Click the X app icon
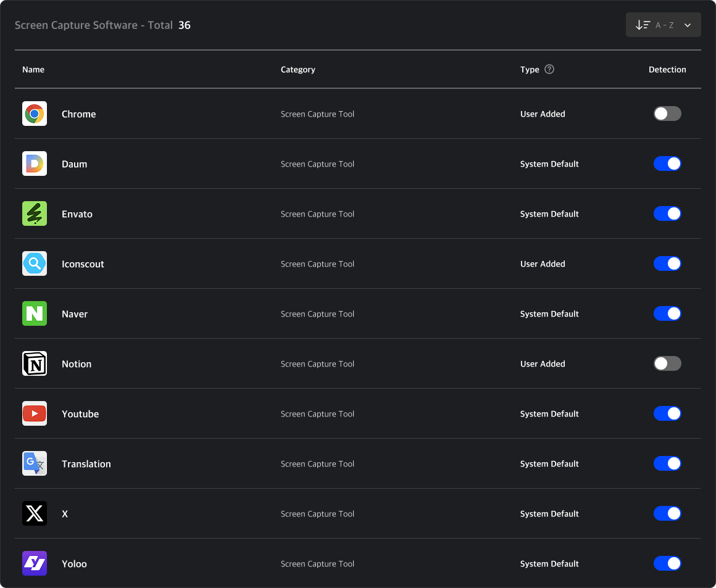The height and width of the screenshot is (588, 716). click(x=35, y=513)
